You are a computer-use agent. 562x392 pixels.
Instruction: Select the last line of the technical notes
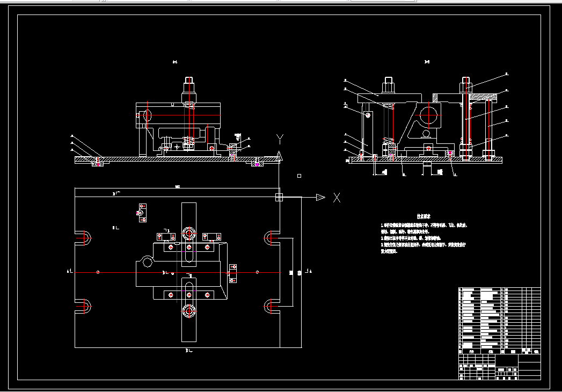[389, 251]
